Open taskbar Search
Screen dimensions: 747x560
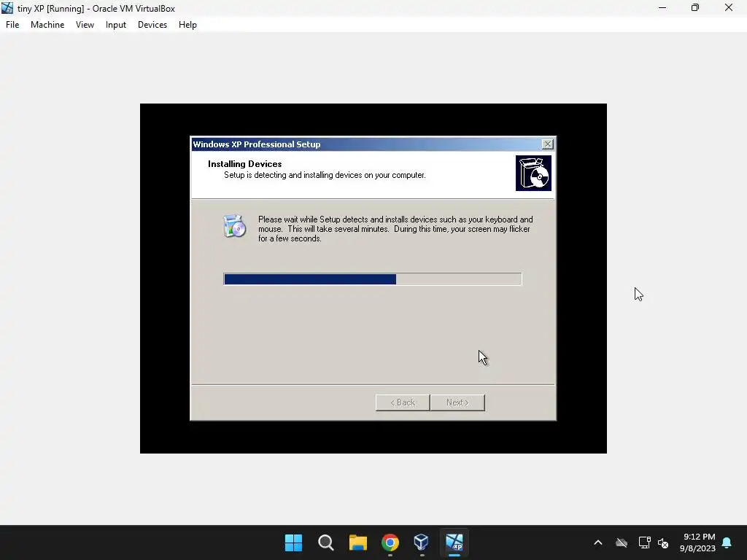(x=326, y=542)
